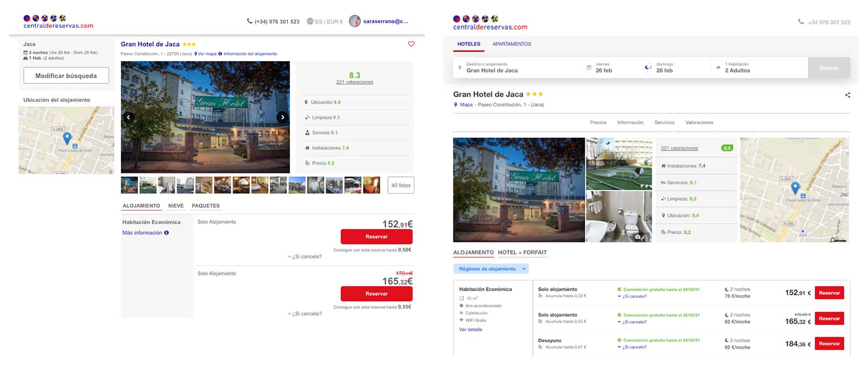This screenshot has height=366, width=868.
Task: Click phone icon beside (+34) 976 301 523
Action: click(250, 21)
